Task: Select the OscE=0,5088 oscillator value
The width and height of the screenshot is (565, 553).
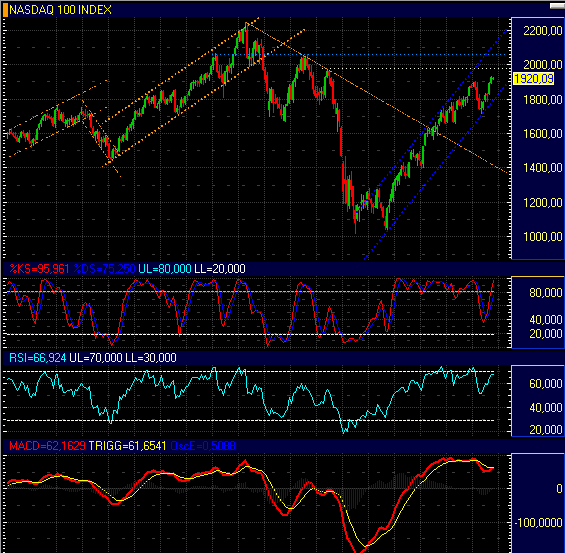Action: click(203, 446)
